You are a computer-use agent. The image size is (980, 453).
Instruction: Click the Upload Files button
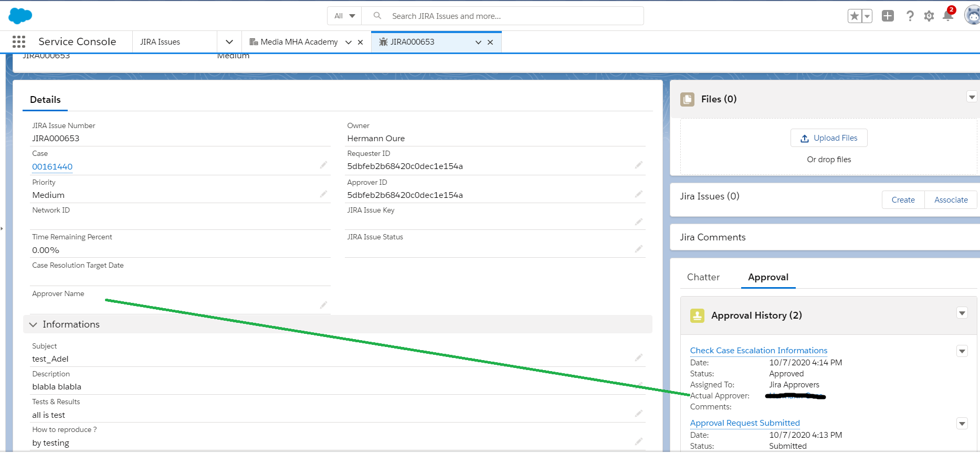829,138
